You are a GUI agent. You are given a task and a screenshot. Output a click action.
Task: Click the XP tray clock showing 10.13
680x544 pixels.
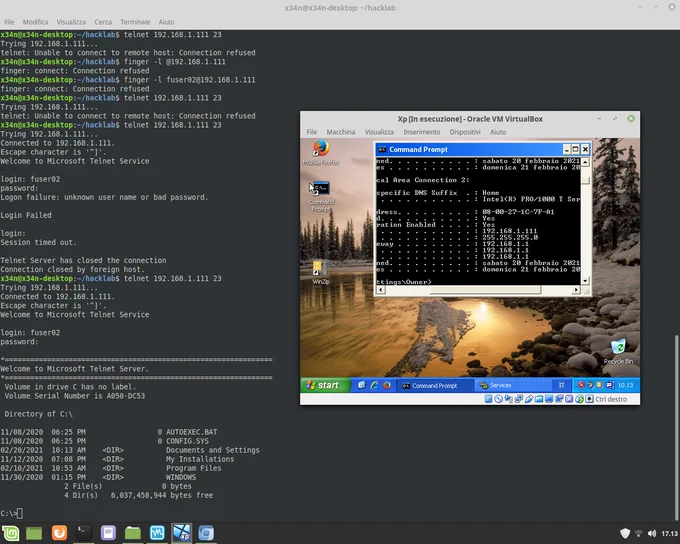pyautogui.click(x=625, y=385)
